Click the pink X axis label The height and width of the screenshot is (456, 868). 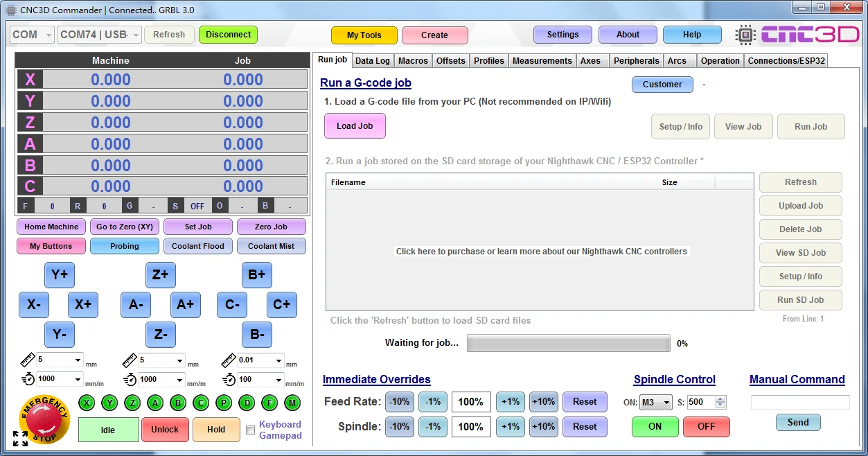click(30, 80)
